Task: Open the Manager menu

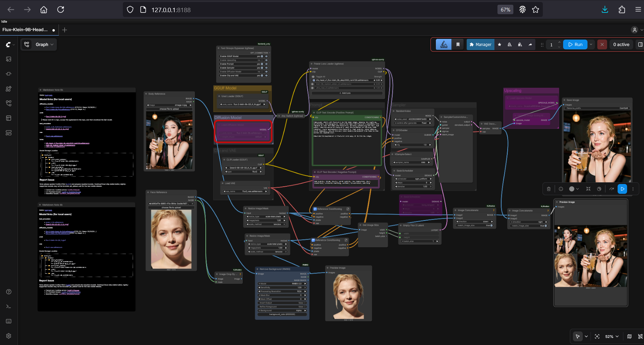Action: pyautogui.click(x=480, y=44)
